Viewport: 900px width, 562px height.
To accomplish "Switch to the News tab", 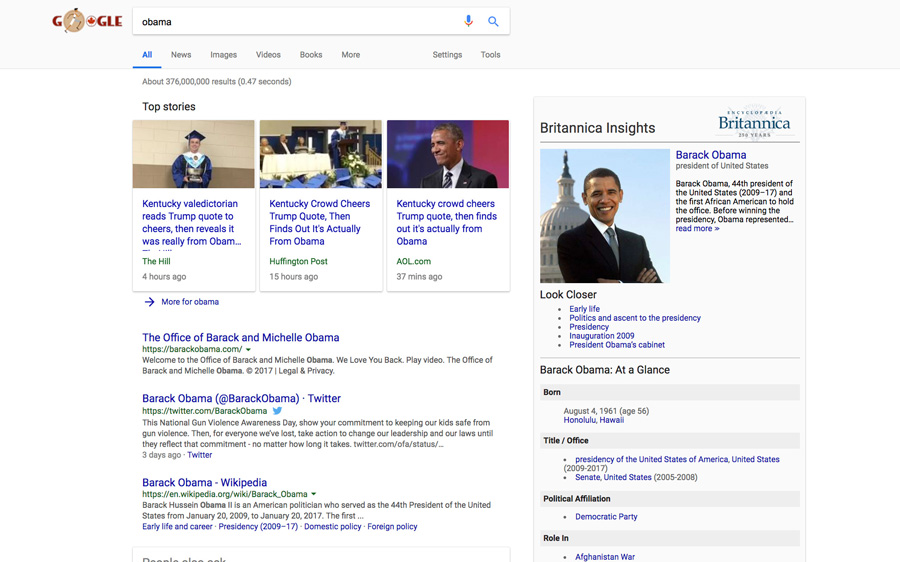I will click(x=181, y=55).
